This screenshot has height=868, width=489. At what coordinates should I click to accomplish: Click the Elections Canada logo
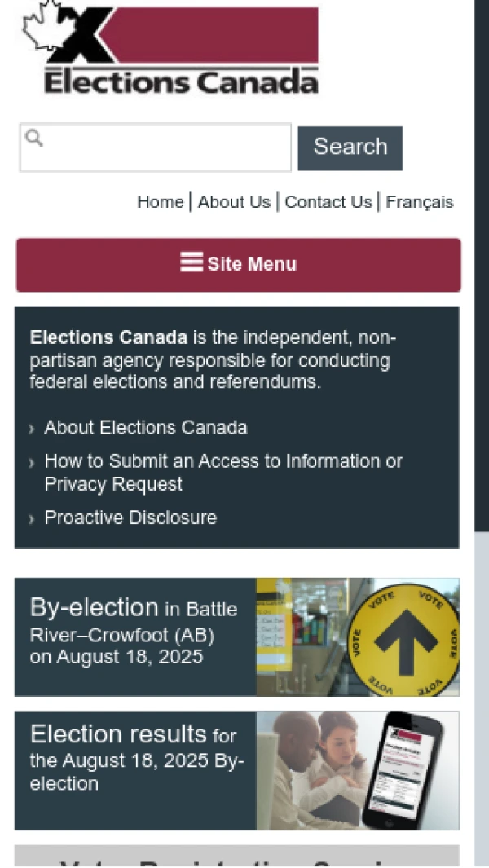(170, 49)
